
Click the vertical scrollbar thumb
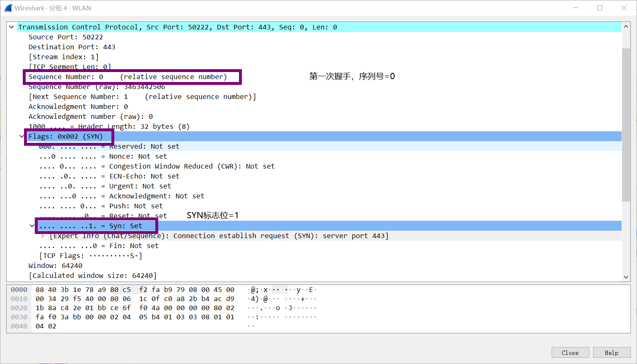click(x=626, y=125)
